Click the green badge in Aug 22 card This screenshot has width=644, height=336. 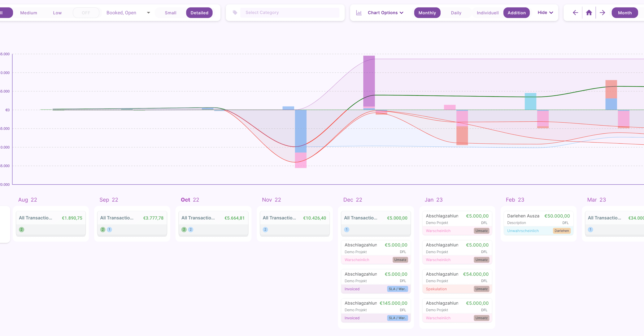pos(22,230)
